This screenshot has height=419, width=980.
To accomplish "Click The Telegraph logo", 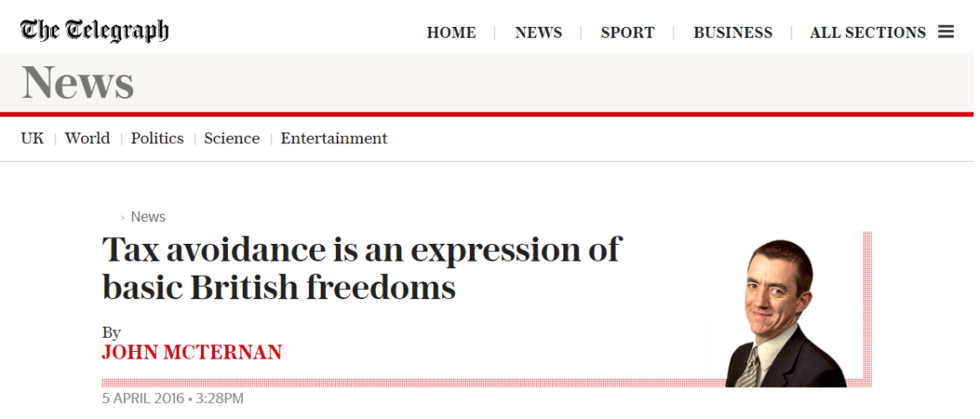I will pos(95,31).
